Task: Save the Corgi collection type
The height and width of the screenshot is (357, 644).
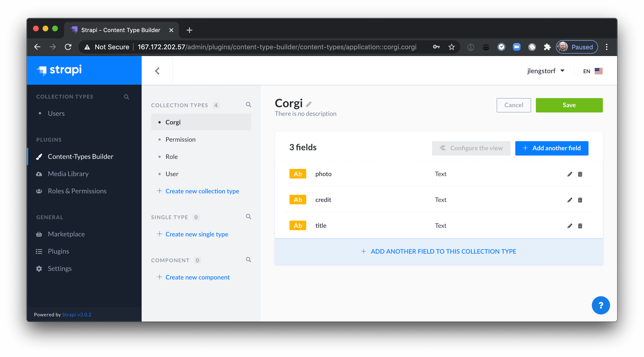Action: pyautogui.click(x=569, y=105)
